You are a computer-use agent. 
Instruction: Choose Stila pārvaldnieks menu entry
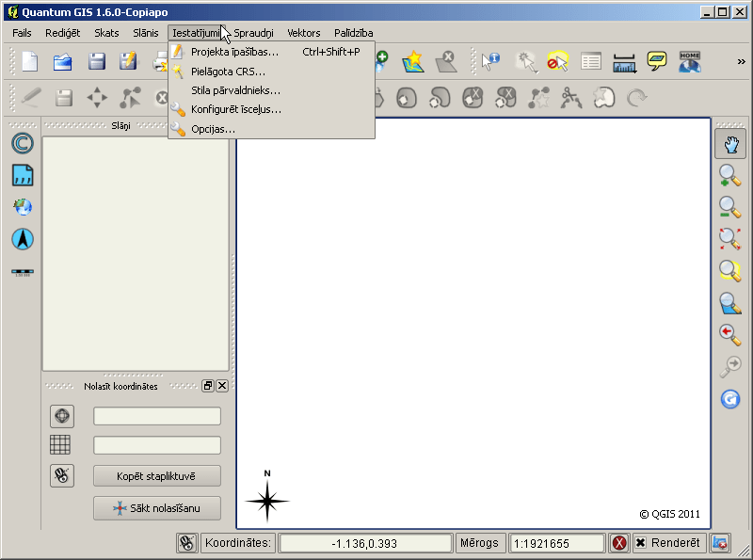[x=271, y=90]
